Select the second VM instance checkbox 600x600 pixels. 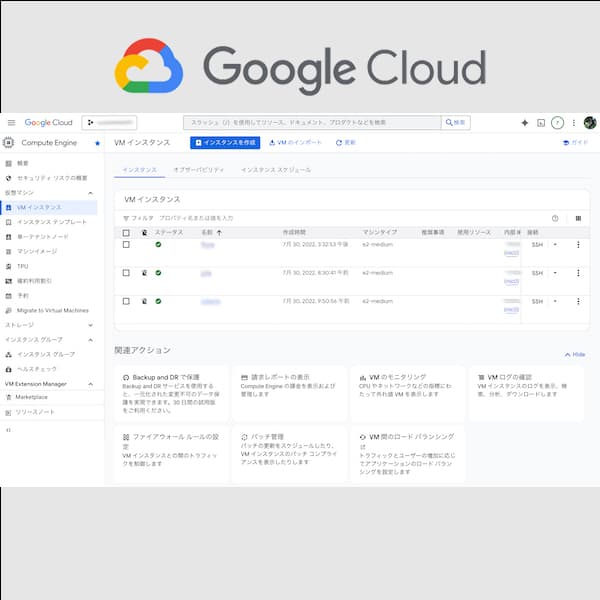coord(126,272)
